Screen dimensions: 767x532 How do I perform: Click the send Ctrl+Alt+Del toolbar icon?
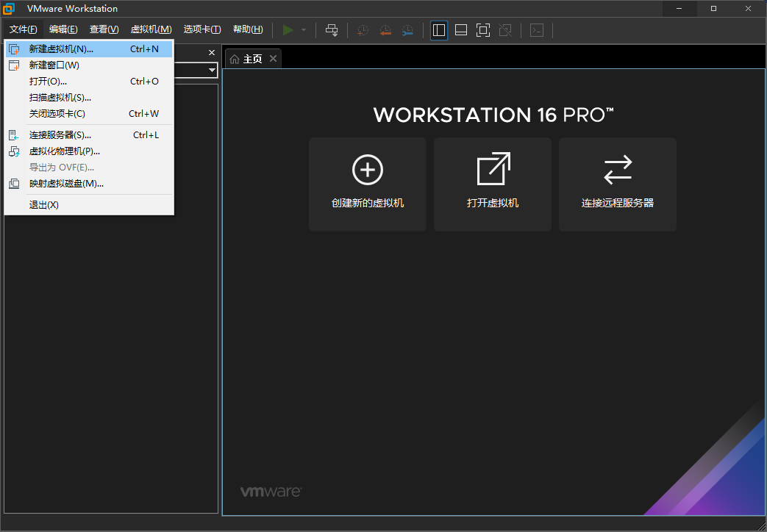click(x=332, y=30)
